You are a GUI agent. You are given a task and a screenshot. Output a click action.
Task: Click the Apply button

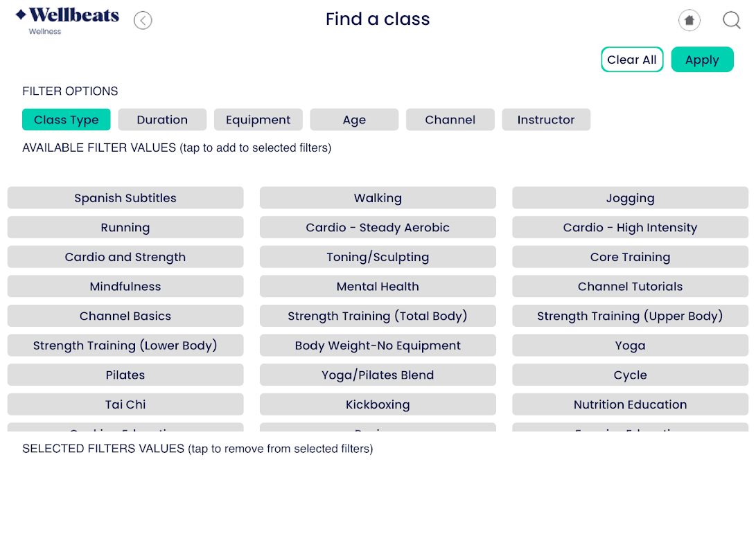[x=702, y=60]
